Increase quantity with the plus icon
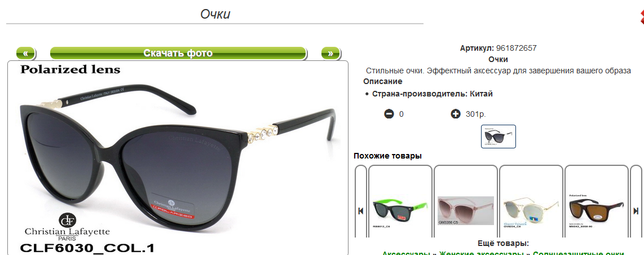Screen dimensions: 644x255 [x=456, y=114]
